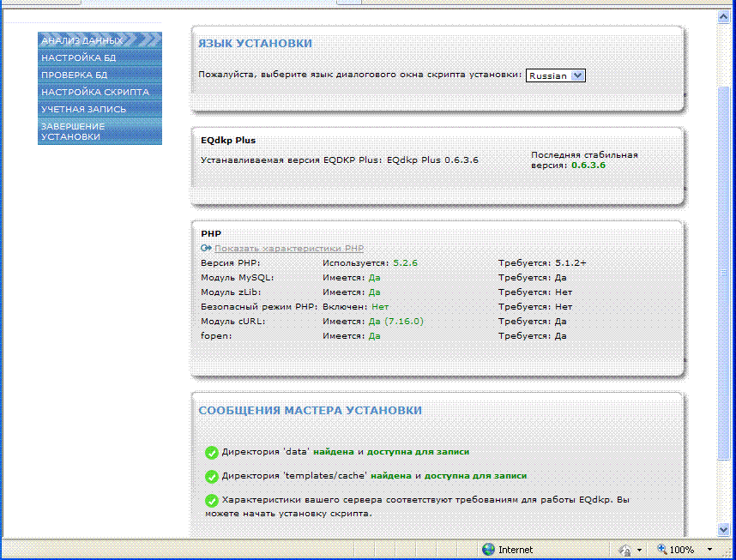736x560 pixels.
Task: Click Показать характеристики PHP link
Action: click(x=289, y=249)
